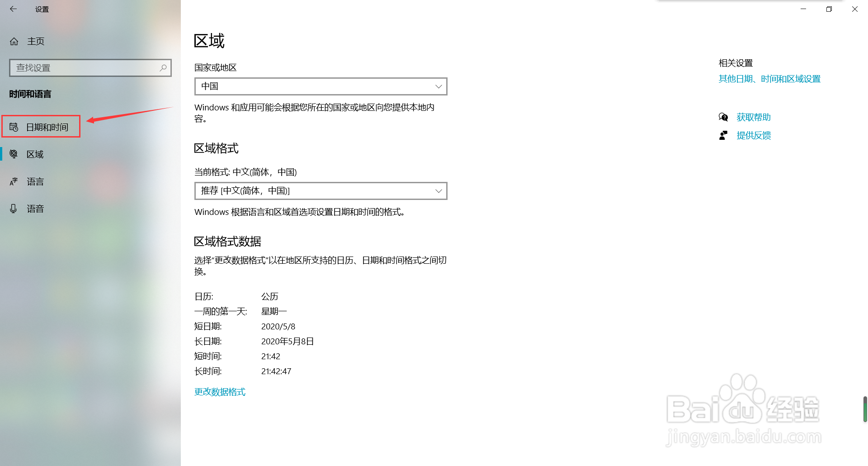Click the search magnifier icon in 查找设置 box

[x=163, y=68]
